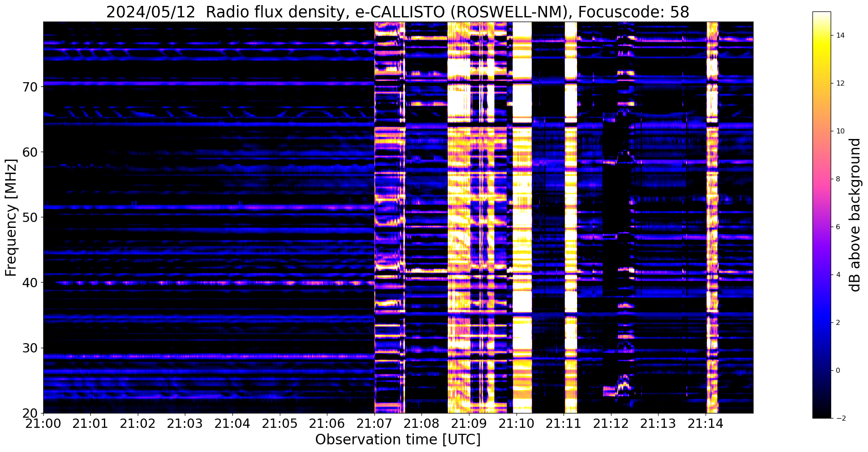Image resolution: width=868 pixels, height=452 pixels.
Task: Click the 21:09 time tick label
Action: click(x=469, y=423)
